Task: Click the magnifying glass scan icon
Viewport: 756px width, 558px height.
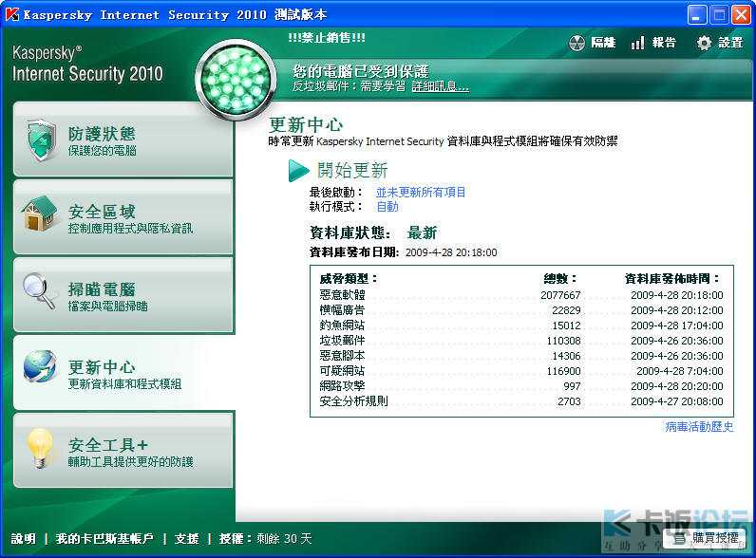Action: [x=40, y=290]
